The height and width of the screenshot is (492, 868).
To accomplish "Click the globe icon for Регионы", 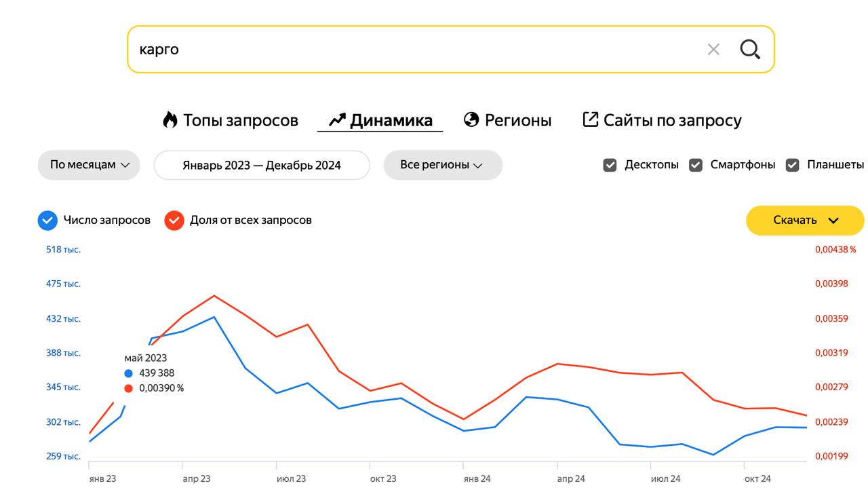I will (471, 120).
